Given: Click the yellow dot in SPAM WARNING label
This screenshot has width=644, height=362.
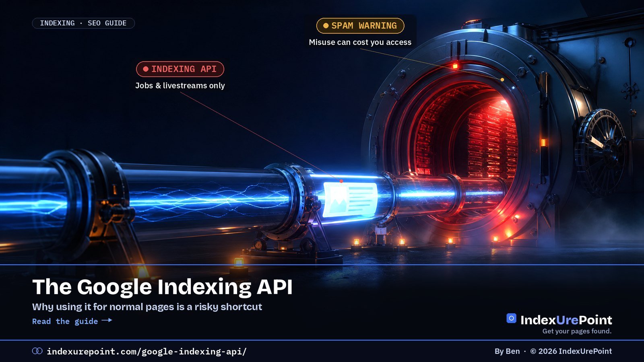Looking at the screenshot, I should pos(326,26).
